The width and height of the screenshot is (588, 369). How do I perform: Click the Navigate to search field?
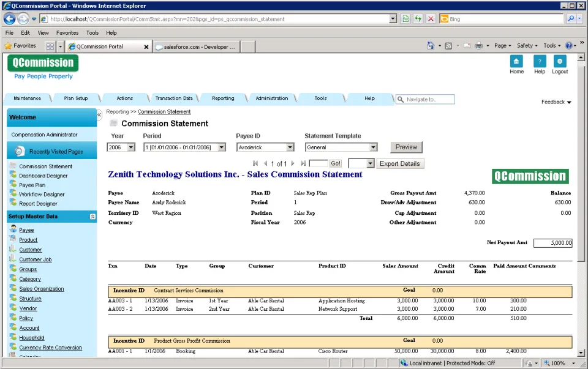pos(425,99)
